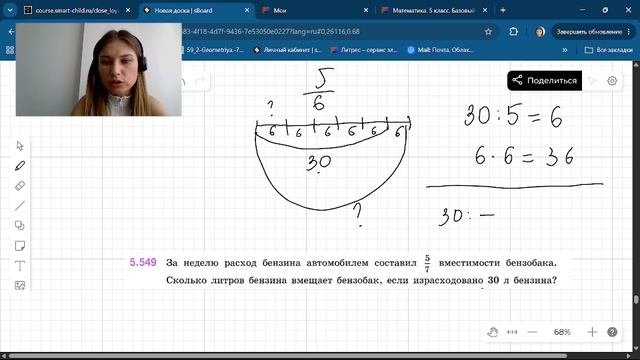
Task: Select the insert image tool
Action: click(x=20, y=286)
